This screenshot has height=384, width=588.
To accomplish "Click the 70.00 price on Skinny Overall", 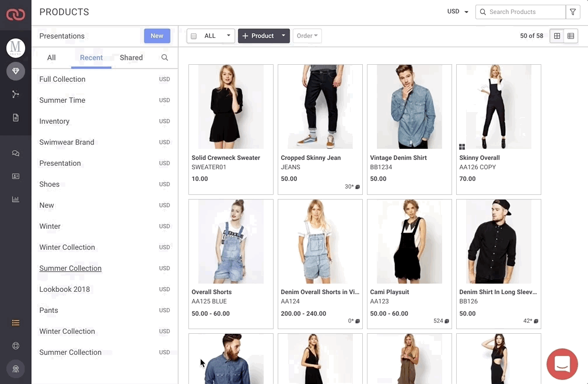I will pyautogui.click(x=467, y=179).
